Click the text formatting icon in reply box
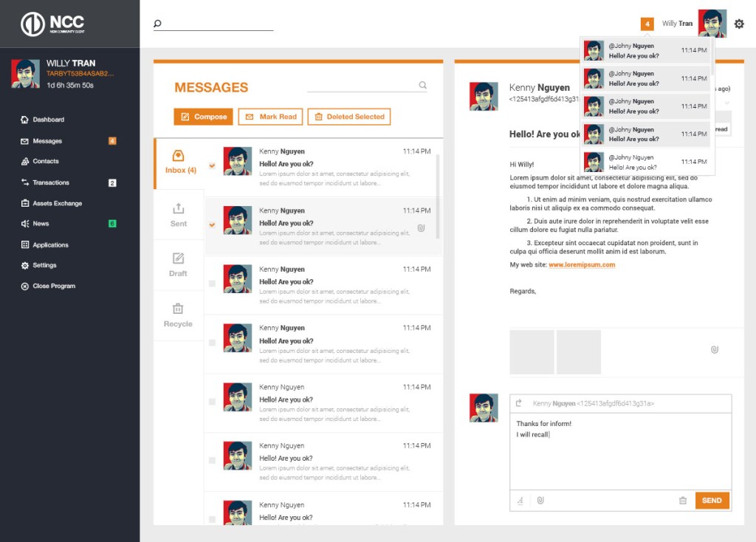 [x=520, y=501]
